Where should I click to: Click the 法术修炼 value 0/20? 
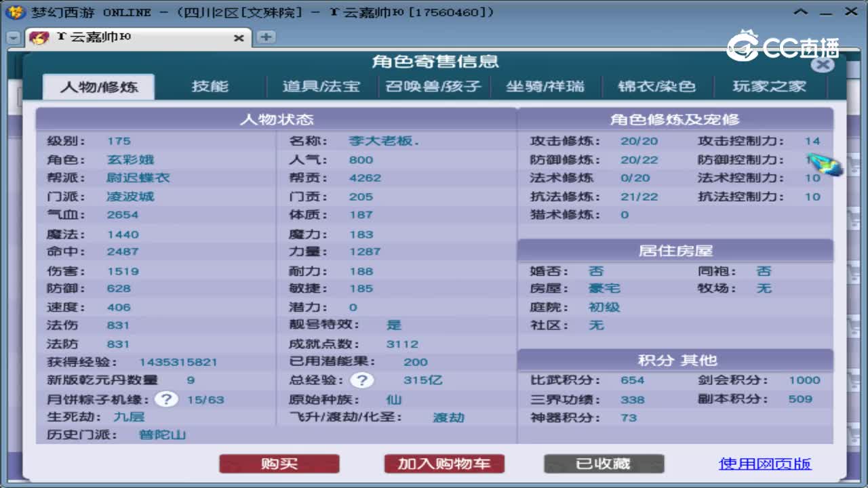coord(636,178)
